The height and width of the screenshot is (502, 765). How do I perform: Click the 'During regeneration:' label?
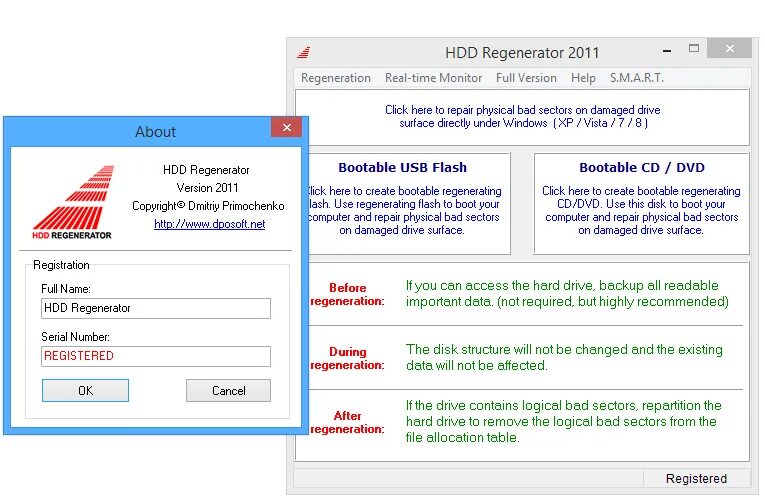click(347, 358)
